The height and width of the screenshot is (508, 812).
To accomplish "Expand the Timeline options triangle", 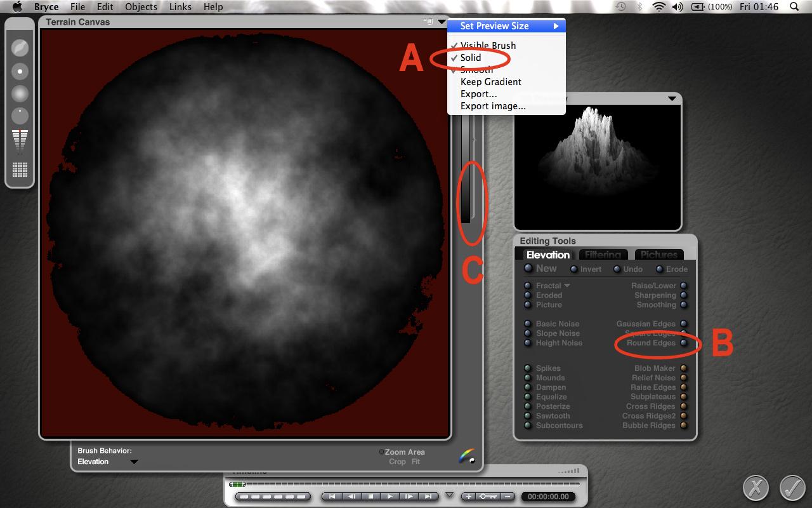I will point(450,495).
